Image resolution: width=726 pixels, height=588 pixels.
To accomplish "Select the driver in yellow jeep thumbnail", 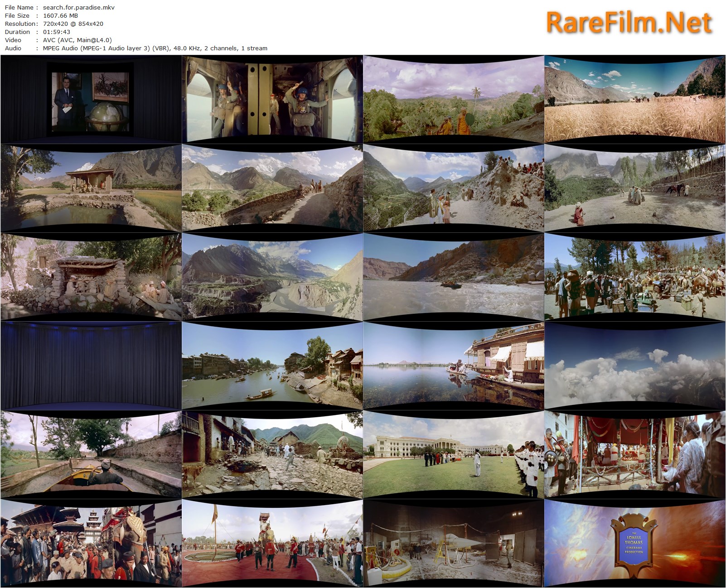I will click(91, 454).
